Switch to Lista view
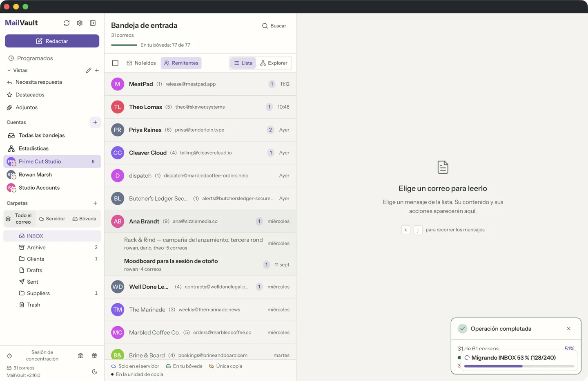 pos(243,63)
